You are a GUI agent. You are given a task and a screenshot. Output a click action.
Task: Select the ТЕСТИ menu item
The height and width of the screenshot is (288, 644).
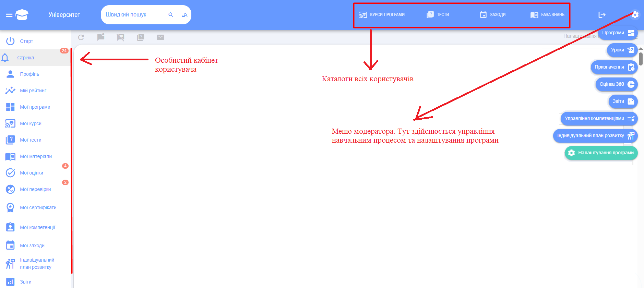pyautogui.click(x=438, y=15)
